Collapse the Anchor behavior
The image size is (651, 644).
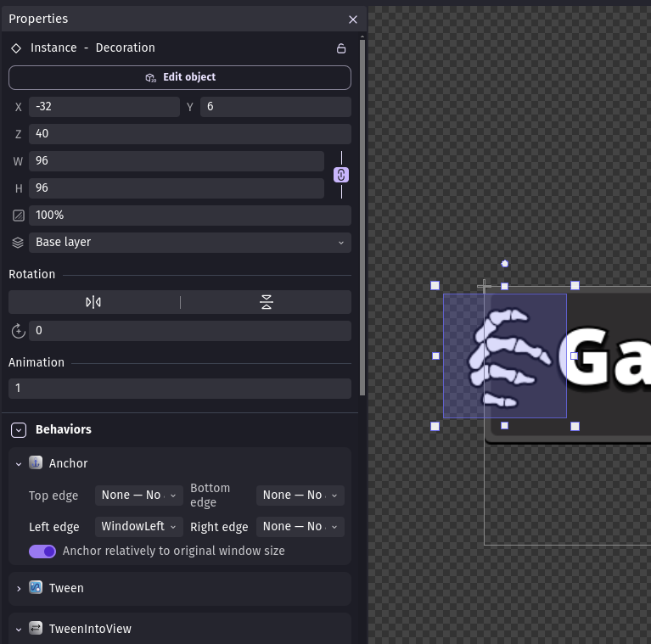[x=19, y=464]
